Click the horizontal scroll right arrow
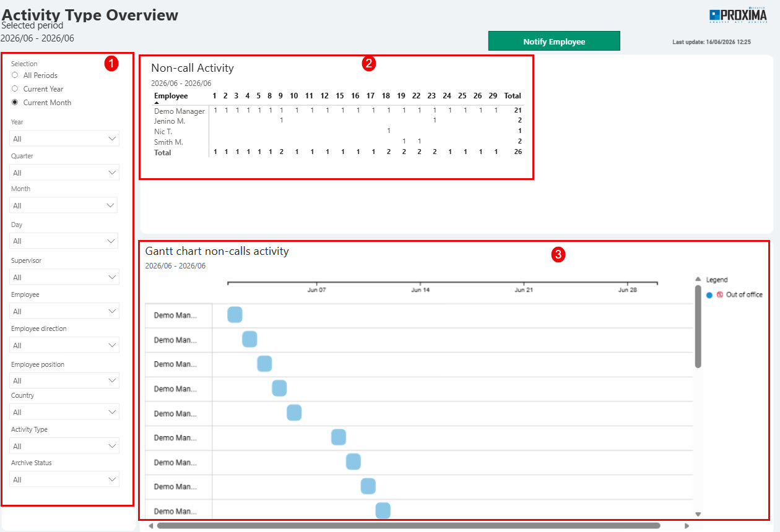Screen dimensions: 780x532 tap(687, 526)
